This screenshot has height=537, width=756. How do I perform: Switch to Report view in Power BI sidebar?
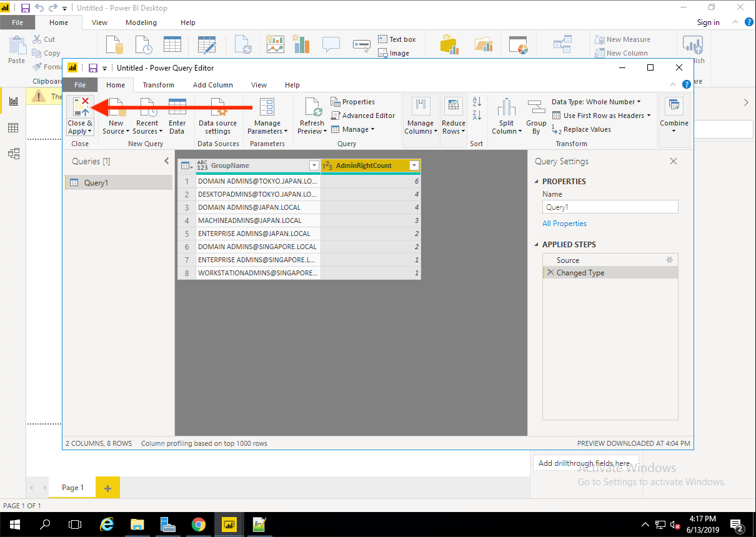coord(13,101)
